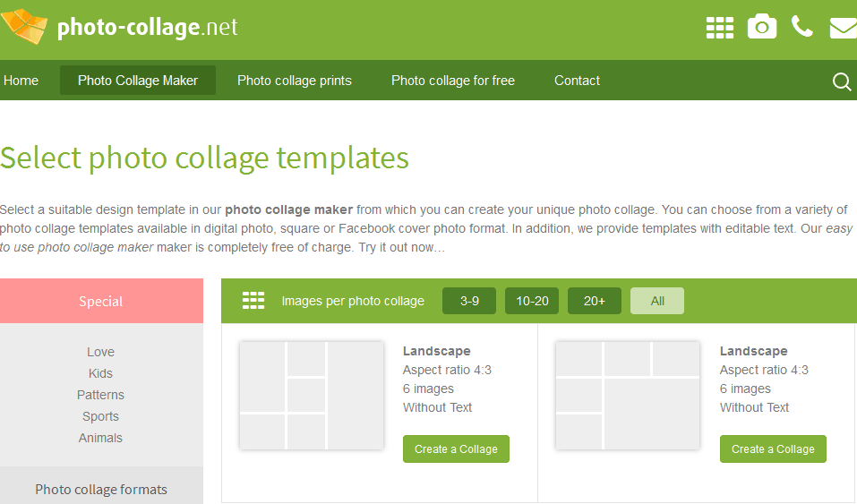The width and height of the screenshot is (857, 504).
Task: Open the Animals category link
Action: click(100, 438)
